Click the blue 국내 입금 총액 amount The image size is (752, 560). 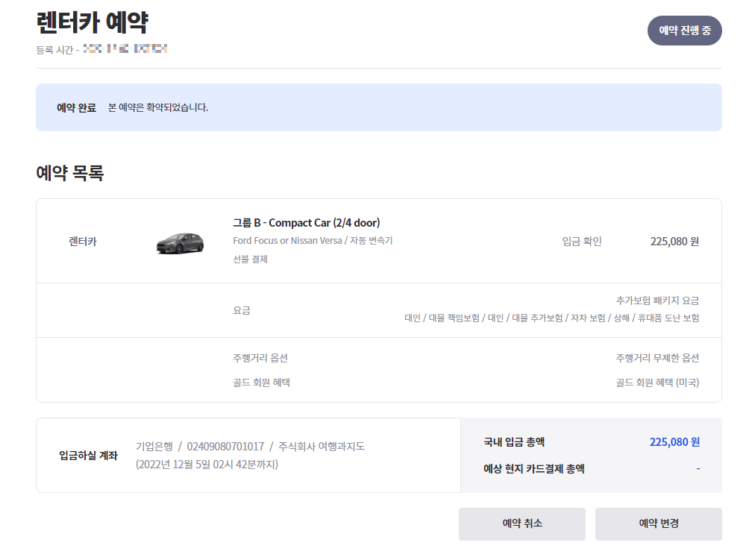pyautogui.click(x=674, y=442)
